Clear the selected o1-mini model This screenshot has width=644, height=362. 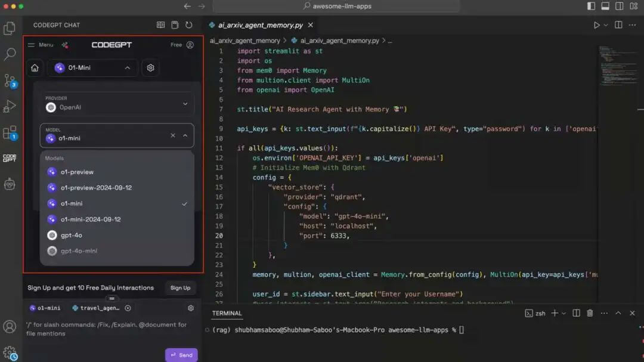(x=173, y=135)
